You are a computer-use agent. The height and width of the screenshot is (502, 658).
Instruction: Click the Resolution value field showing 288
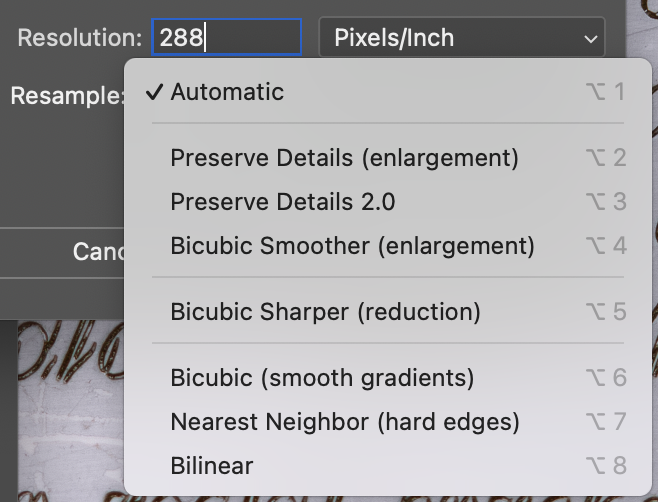(x=226, y=39)
